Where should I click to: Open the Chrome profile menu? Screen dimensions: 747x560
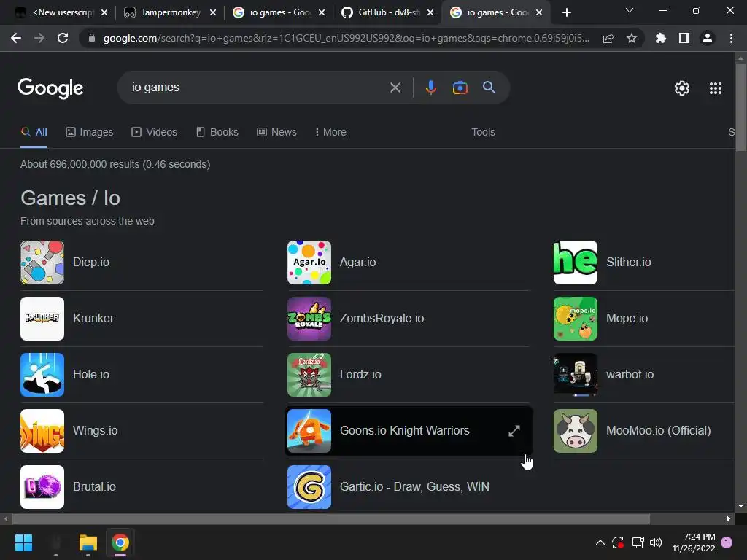(708, 38)
